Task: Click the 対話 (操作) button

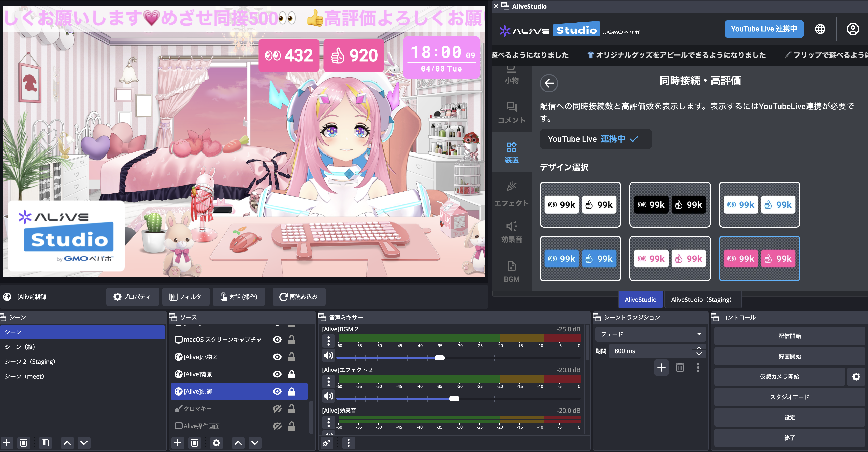Action: click(x=239, y=296)
